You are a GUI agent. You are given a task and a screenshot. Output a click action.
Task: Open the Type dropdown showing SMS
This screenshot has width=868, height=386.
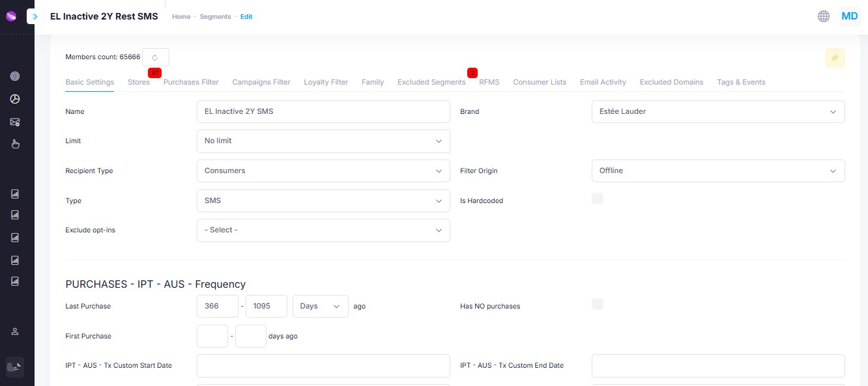coord(323,200)
